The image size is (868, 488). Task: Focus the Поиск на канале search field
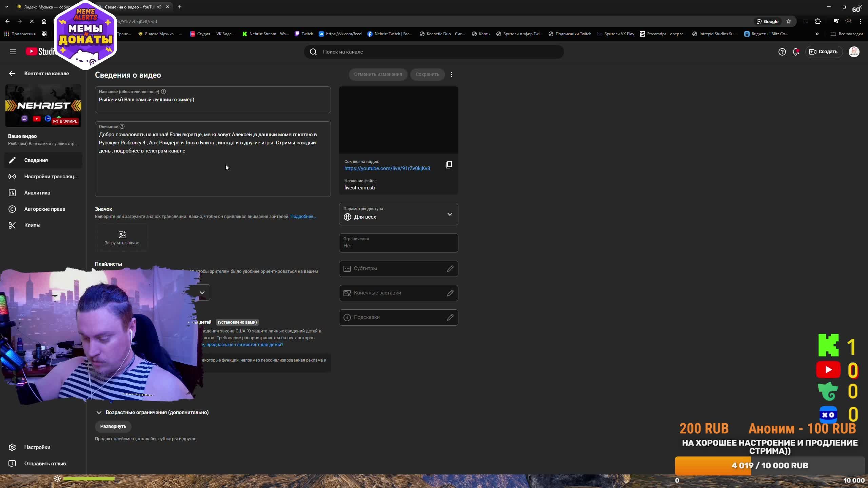click(434, 52)
